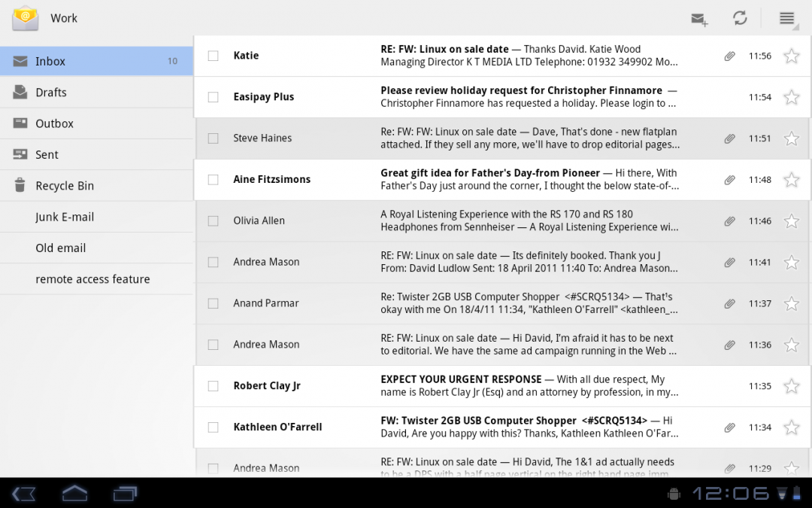This screenshot has height=508, width=812.
Task: Select the Kathleen O'Farrell email checkbox
Action: coord(213,427)
